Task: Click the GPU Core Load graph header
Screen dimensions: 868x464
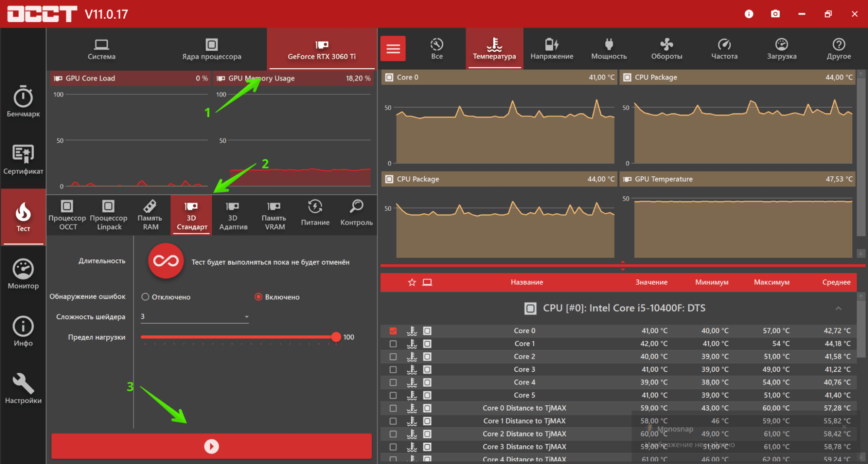Action: 130,78
